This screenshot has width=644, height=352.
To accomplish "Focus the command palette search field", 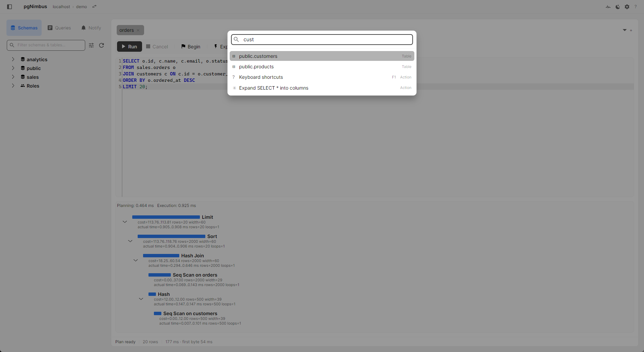I will tap(322, 40).
